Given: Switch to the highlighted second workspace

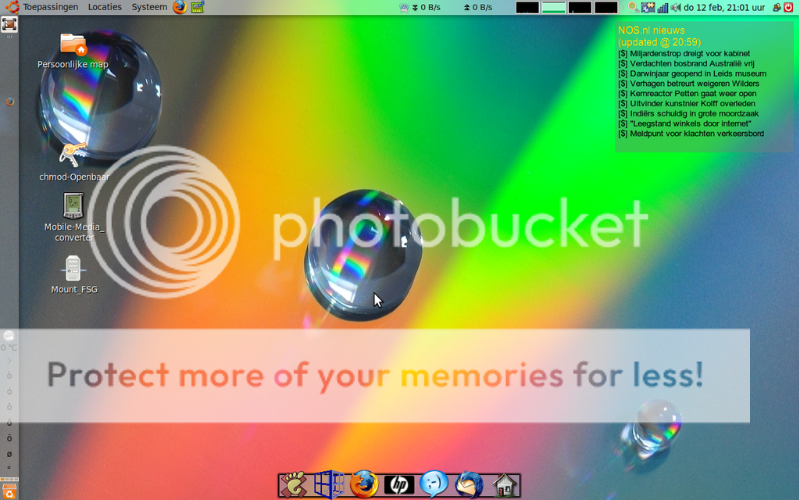Looking at the screenshot, I should coord(553,7).
